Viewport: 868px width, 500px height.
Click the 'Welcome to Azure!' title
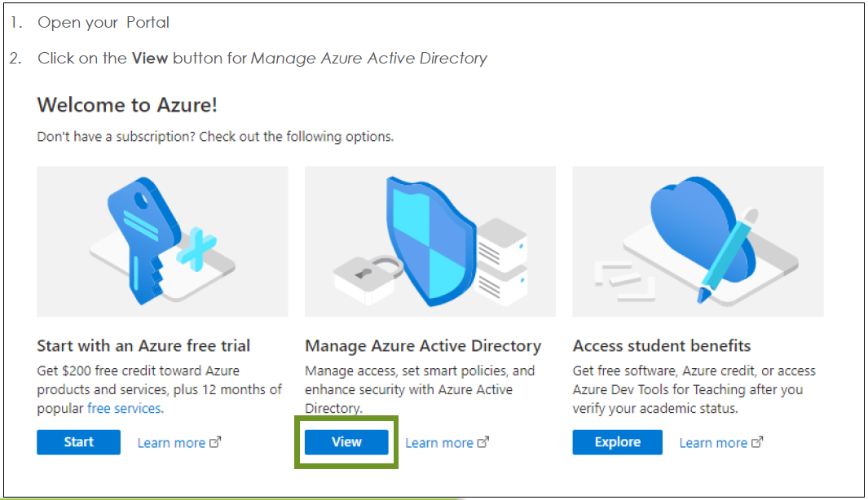[x=127, y=104]
